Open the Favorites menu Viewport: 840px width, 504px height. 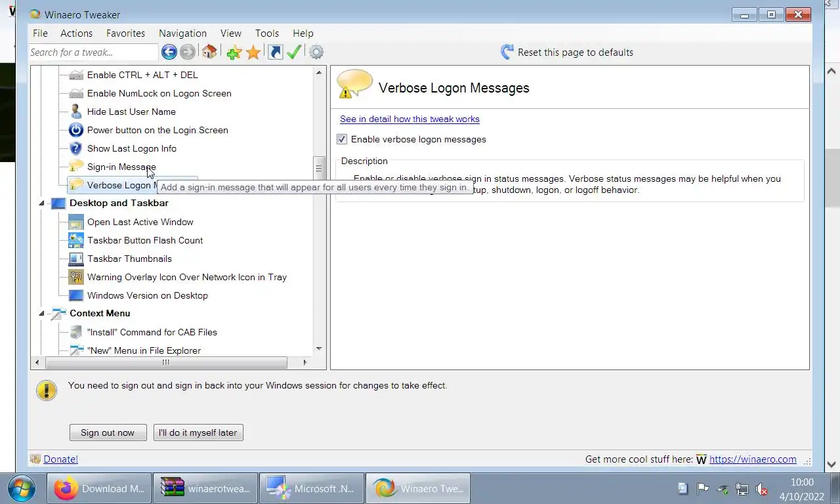125,33
